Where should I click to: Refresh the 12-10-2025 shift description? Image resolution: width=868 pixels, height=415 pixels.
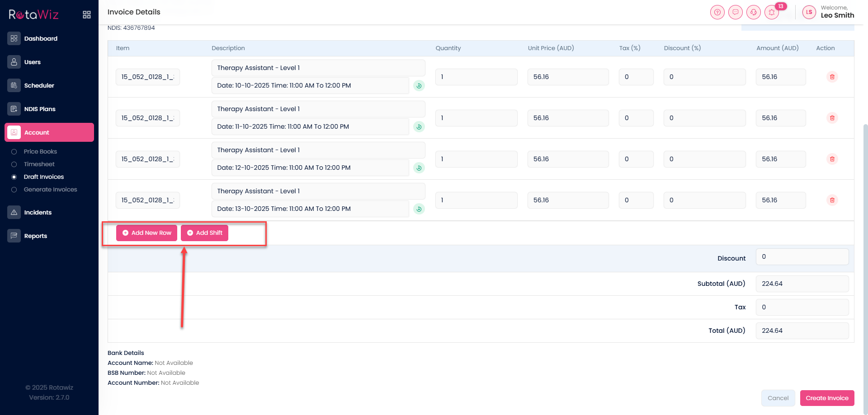pos(419,168)
